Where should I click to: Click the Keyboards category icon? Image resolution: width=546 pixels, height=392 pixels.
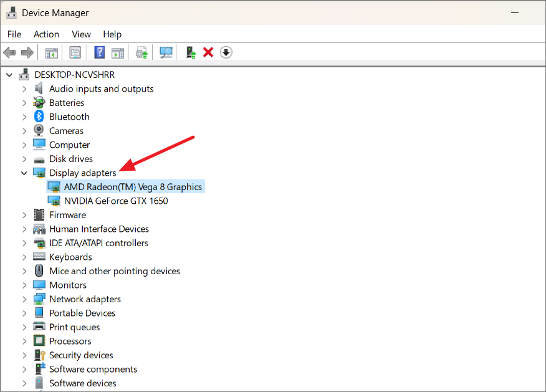tap(39, 257)
